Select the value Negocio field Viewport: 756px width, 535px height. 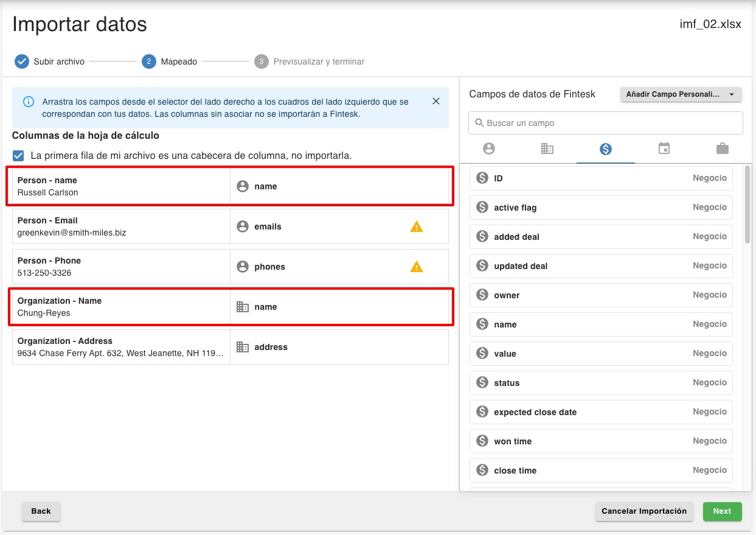click(x=601, y=354)
